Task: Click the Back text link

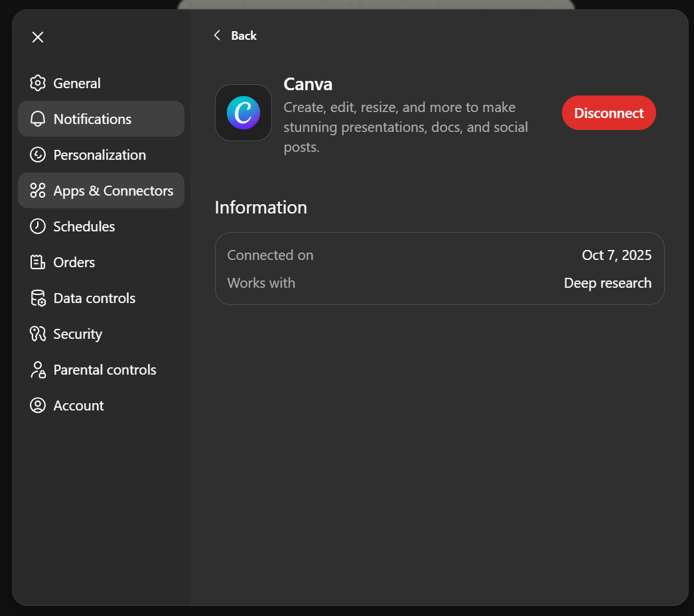Action: click(x=243, y=35)
